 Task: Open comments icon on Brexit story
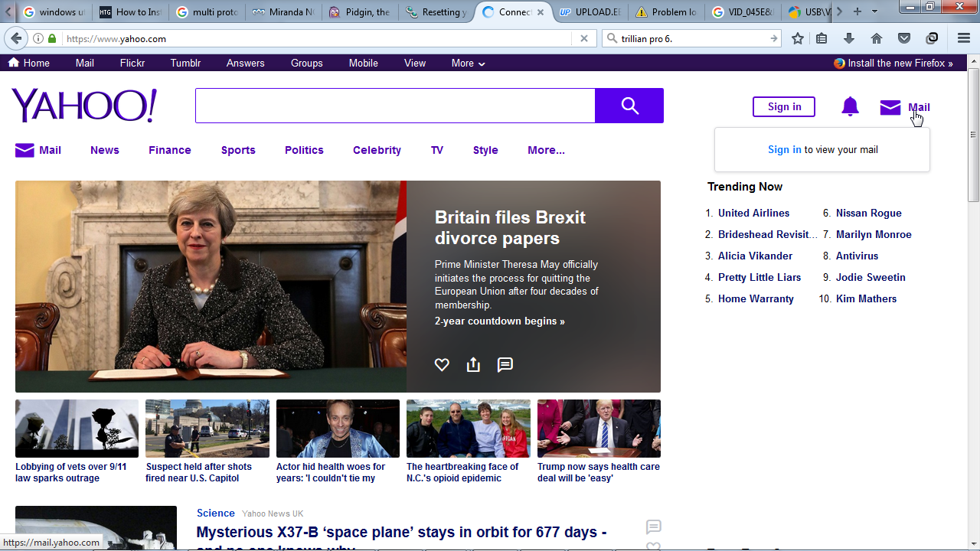pyautogui.click(x=505, y=365)
